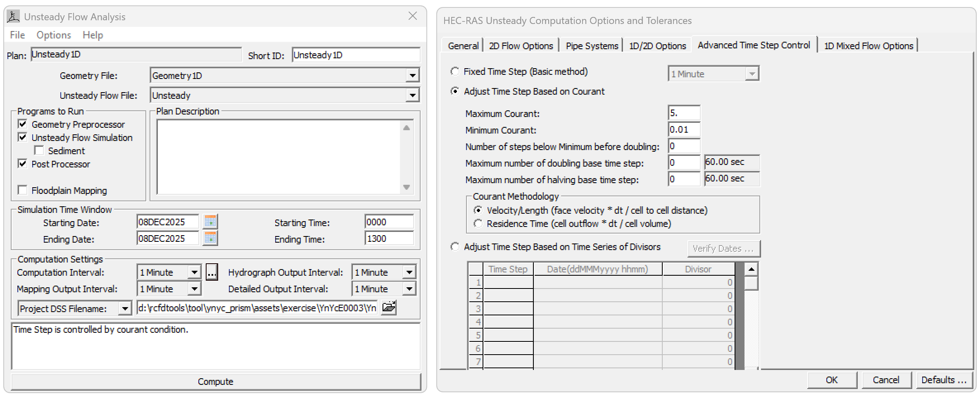Screen dimensions: 980x396
Task: Open computation interval options ellipsis button
Action: pos(212,272)
